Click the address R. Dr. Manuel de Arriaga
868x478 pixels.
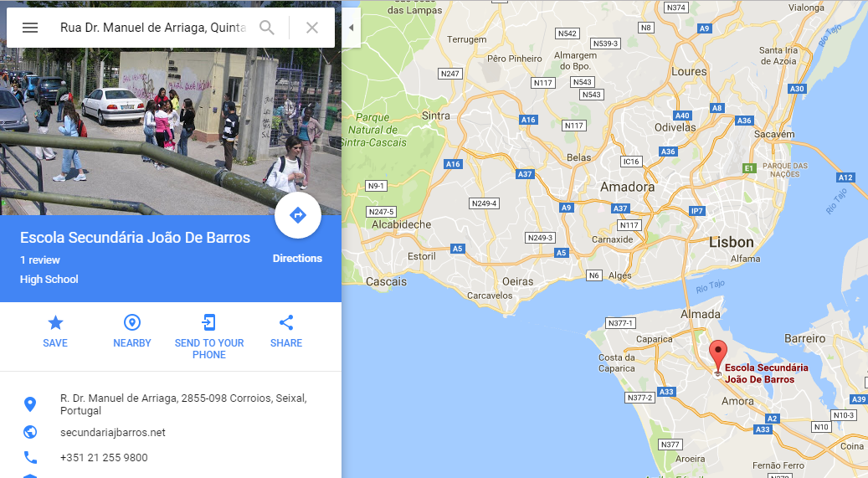pos(183,404)
